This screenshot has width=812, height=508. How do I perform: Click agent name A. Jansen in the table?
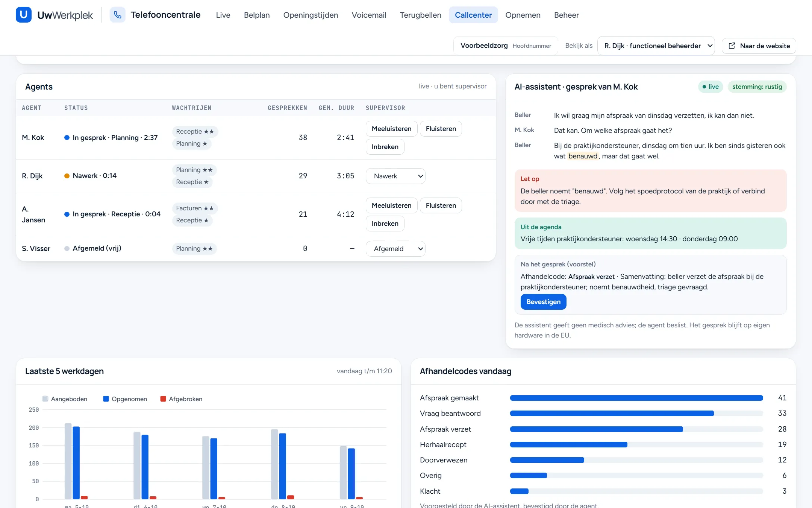(x=33, y=214)
